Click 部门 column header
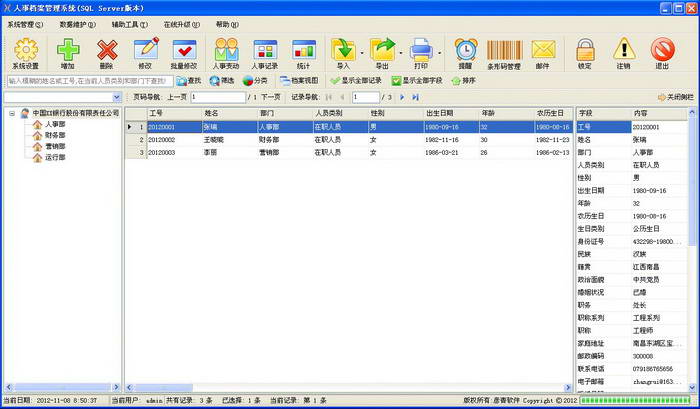Image resolution: width=700 pixels, height=409 pixels. (x=285, y=113)
